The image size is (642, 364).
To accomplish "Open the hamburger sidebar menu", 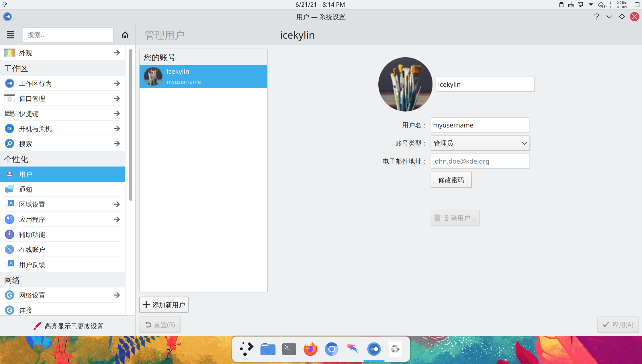I will click(11, 35).
